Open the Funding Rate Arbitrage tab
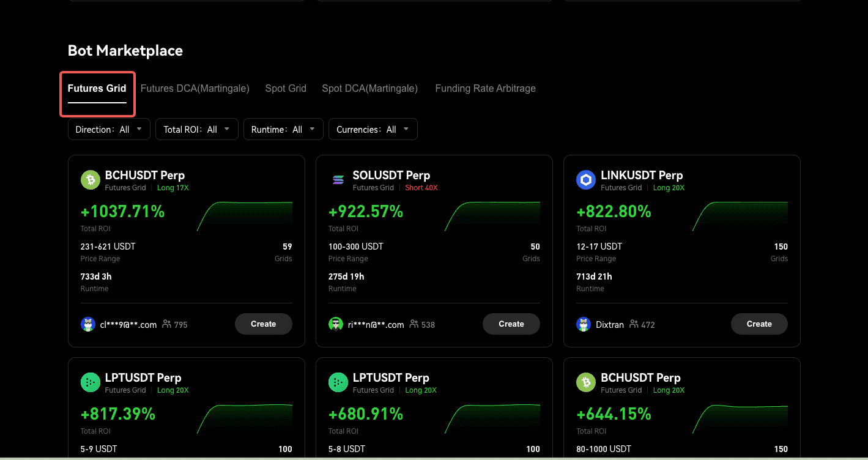Screen dimensions: 868x460 point(485,88)
